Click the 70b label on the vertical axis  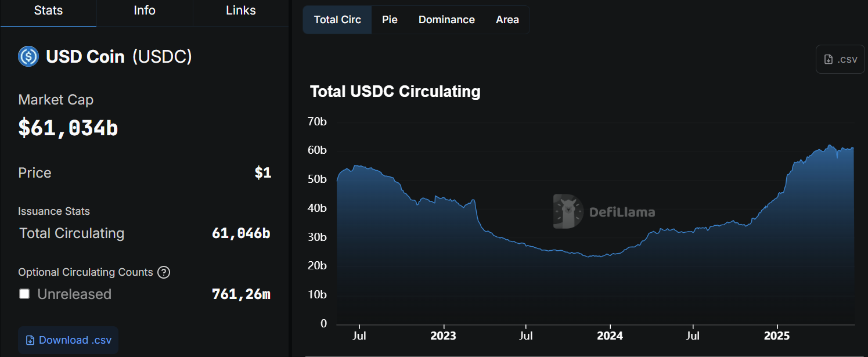(317, 122)
